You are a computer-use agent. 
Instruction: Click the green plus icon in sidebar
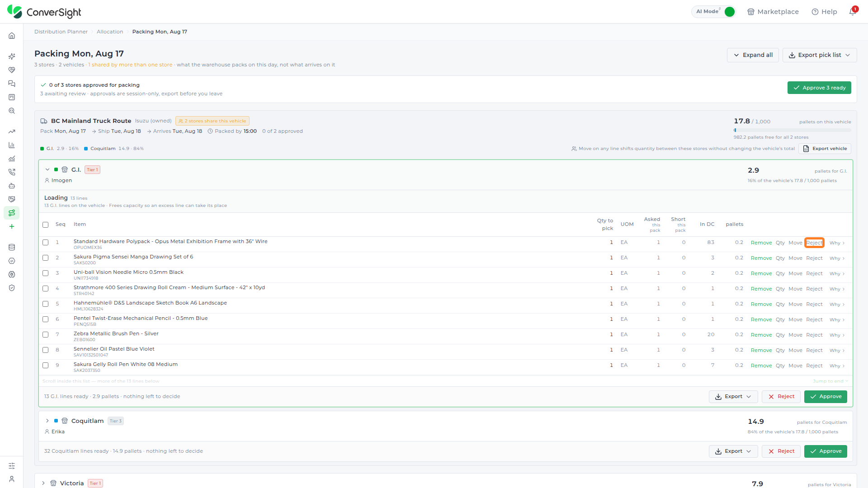pyautogui.click(x=12, y=226)
